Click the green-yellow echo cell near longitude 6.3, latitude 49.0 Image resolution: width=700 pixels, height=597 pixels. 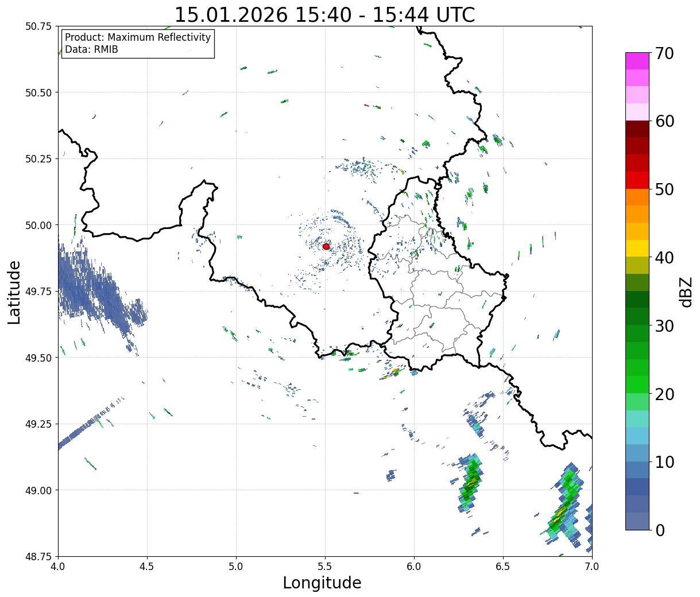[x=471, y=482]
